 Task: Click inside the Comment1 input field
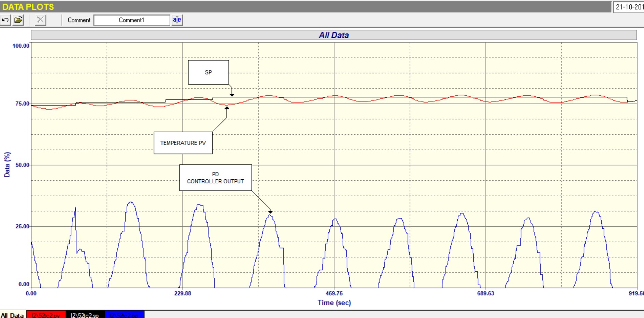[x=131, y=20]
